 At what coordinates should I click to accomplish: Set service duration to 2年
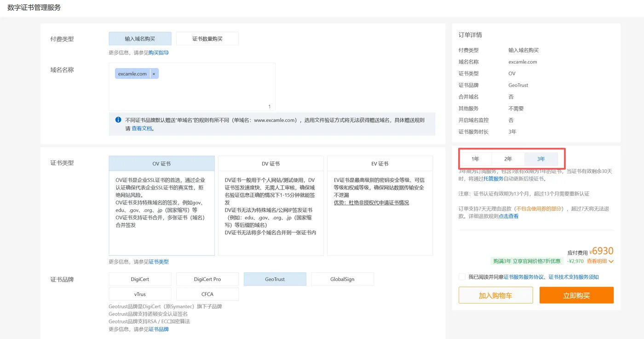[508, 159]
